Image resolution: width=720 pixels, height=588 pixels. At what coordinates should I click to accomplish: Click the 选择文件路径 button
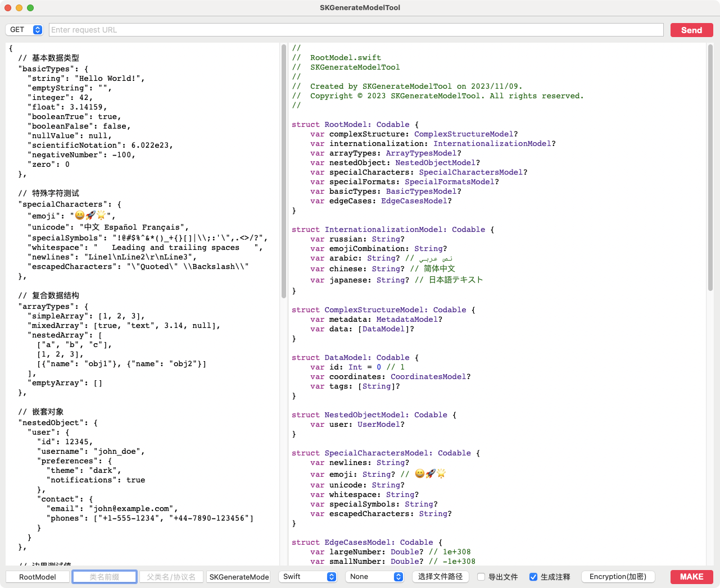pyautogui.click(x=440, y=577)
